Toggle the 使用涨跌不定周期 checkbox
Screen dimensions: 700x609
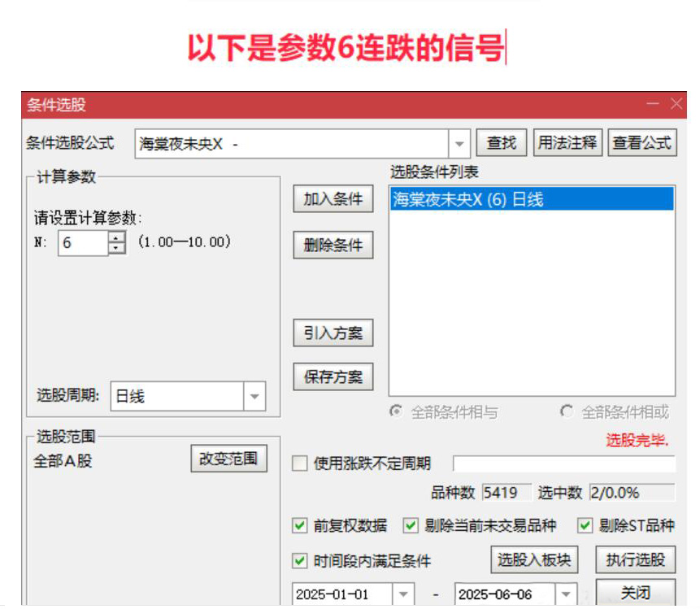coord(299,462)
